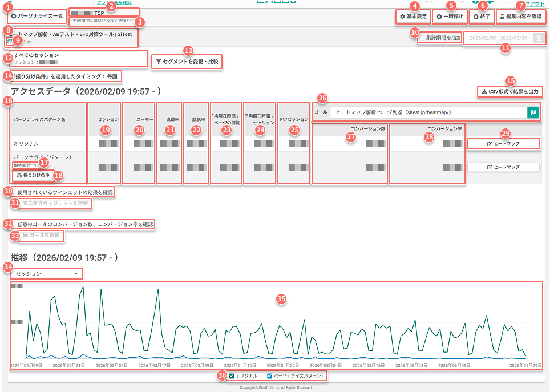Viewport: 550px width, 392px height.
Task: Open ヒートマップ for パーソナライズパターン1 row
Action: pyautogui.click(x=503, y=167)
